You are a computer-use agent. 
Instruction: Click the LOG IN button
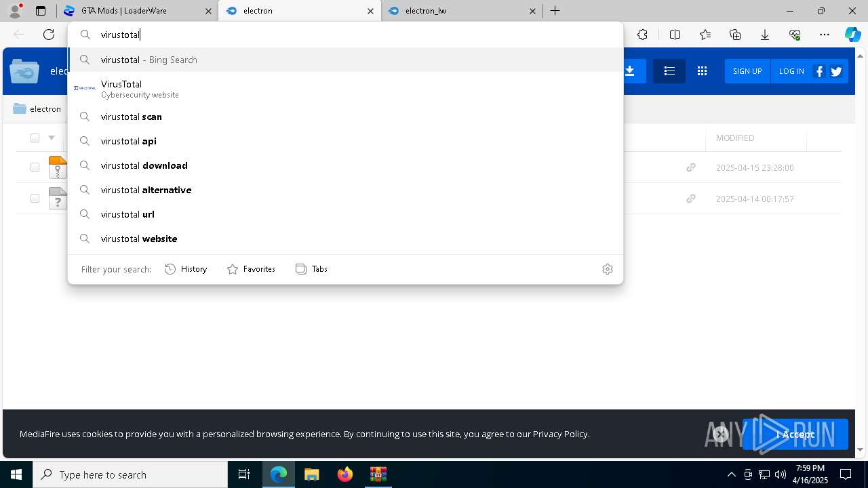[791, 71]
